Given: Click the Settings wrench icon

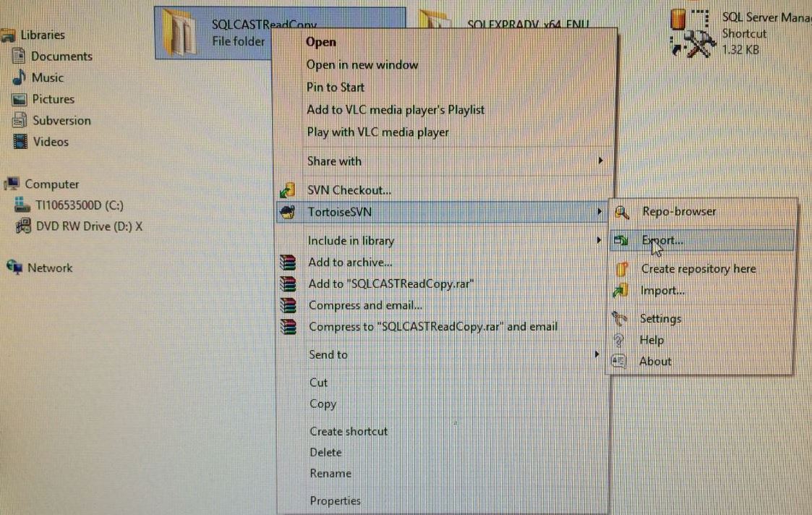Looking at the screenshot, I should [x=620, y=318].
